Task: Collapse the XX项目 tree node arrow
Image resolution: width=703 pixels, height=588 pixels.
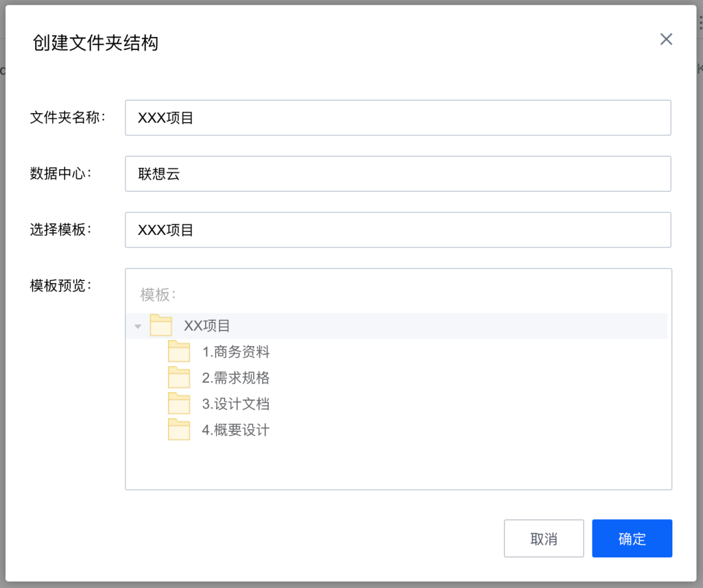Action: tap(138, 327)
